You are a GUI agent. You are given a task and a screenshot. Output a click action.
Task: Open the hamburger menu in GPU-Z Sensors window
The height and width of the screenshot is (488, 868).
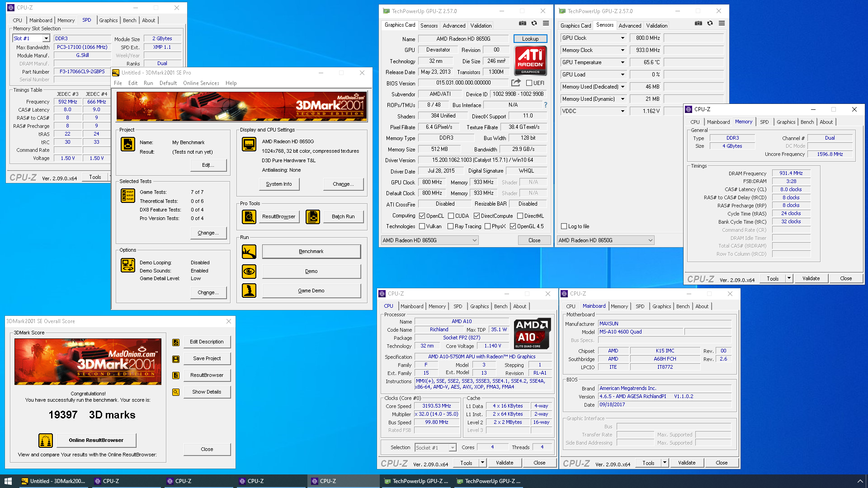722,23
